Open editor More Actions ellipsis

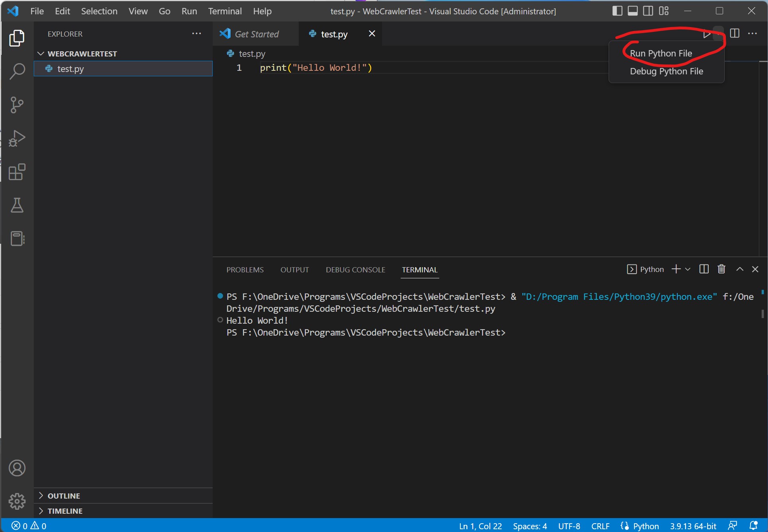752,33
